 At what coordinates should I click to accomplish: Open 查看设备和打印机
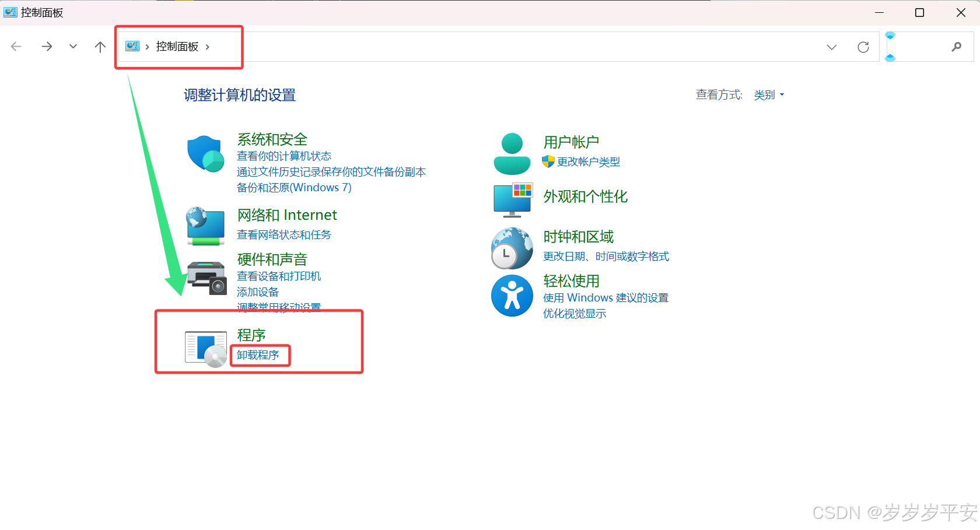tap(279, 276)
